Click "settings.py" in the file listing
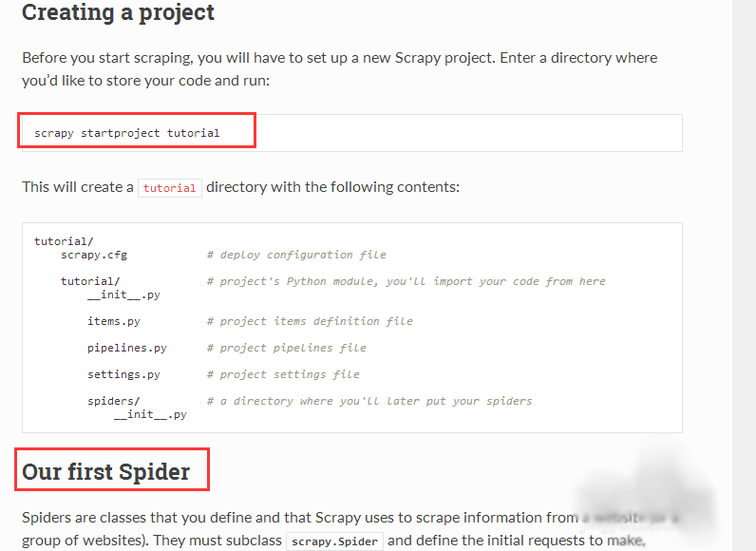 [x=123, y=374]
